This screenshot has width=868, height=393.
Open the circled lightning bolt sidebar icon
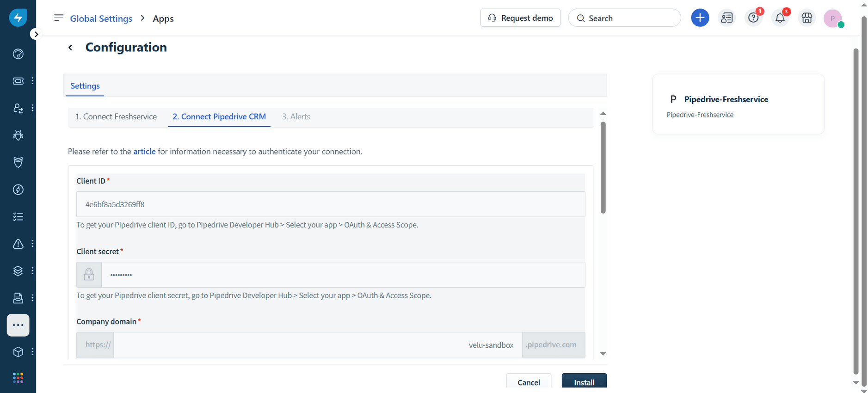(x=18, y=190)
